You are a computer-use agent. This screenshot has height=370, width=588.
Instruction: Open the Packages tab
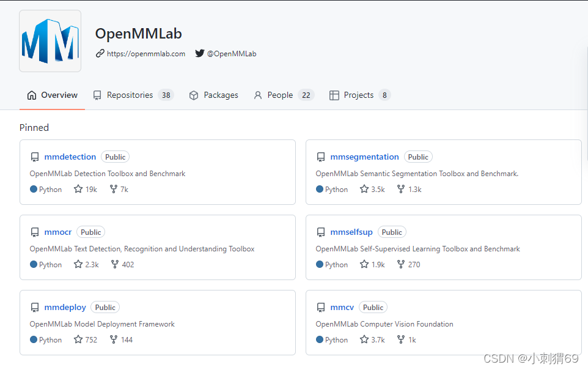coord(213,95)
